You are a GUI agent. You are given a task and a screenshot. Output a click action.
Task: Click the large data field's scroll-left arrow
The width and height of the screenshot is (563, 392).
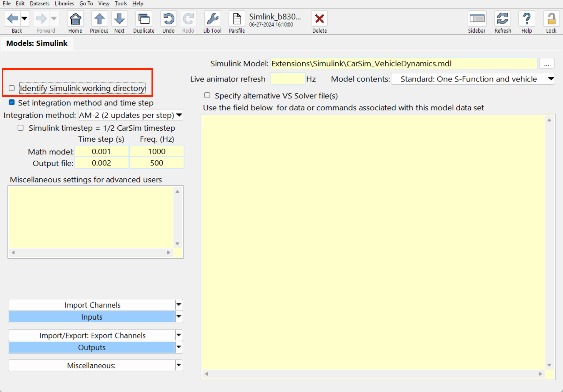pyautogui.click(x=206, y=374)
